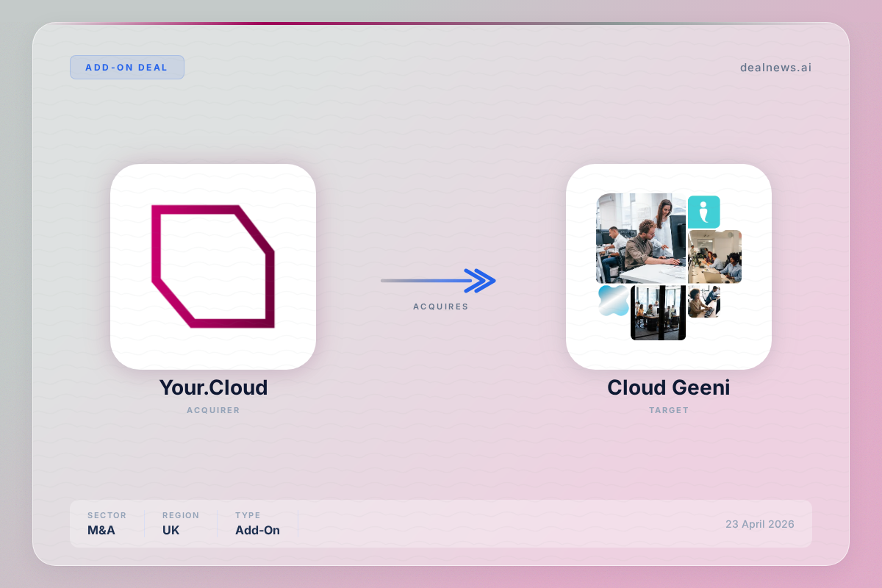Click the blue cloud-shaped tile
This screenshot has height=588, width=882.
coord(612,301)
